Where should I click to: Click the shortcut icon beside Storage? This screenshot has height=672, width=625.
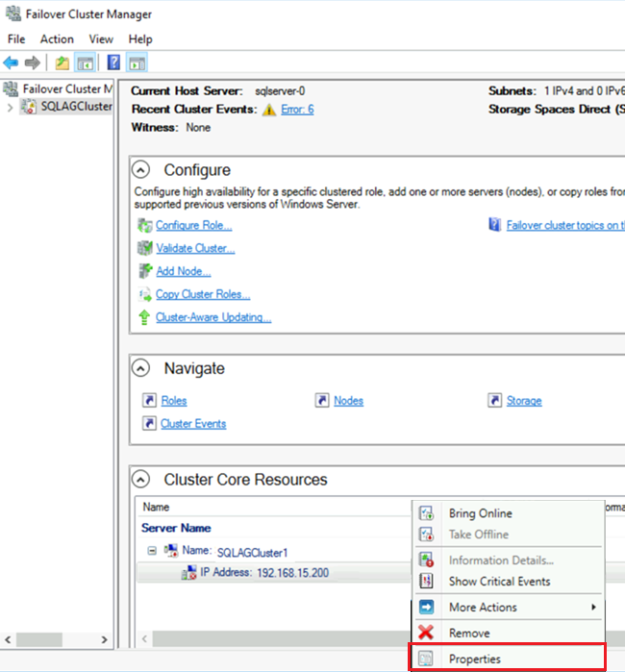click(494, 400)
